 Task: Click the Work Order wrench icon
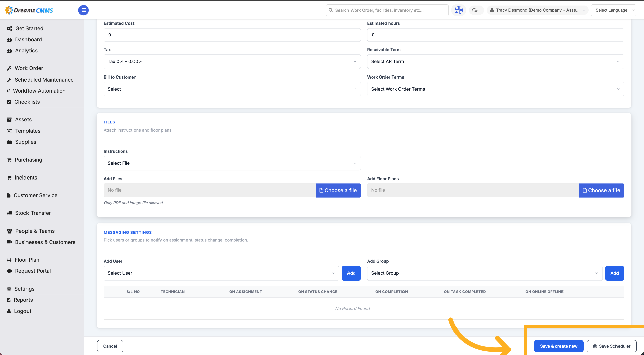click(x=9, y=68)
